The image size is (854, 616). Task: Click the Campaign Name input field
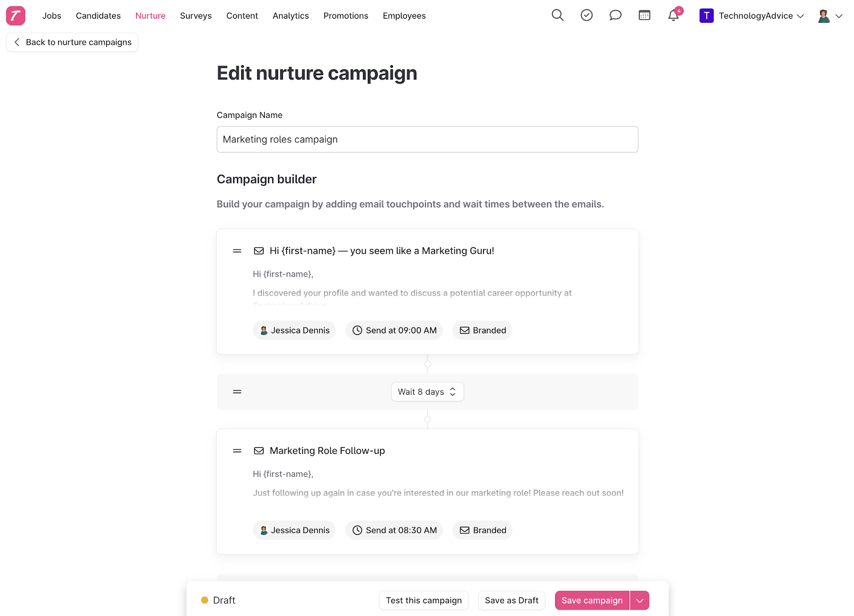tap(428, 139)
